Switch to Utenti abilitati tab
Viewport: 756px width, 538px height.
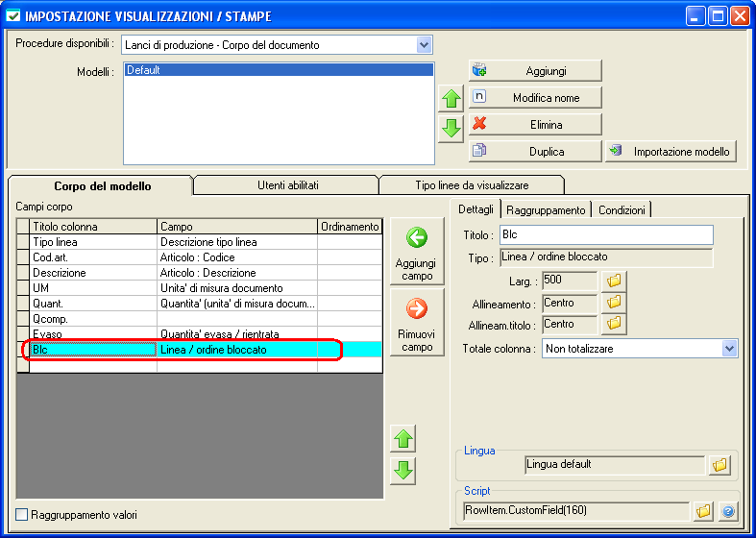[287, 185]
